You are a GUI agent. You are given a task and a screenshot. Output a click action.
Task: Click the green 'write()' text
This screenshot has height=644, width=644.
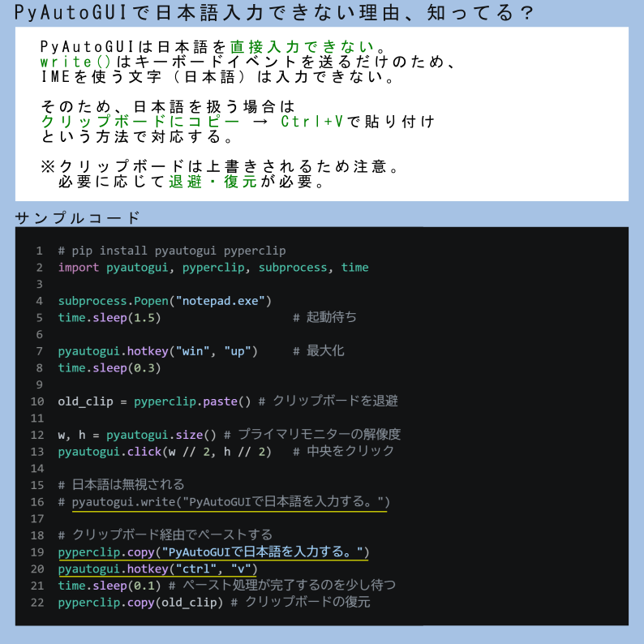tap(75, 62)
